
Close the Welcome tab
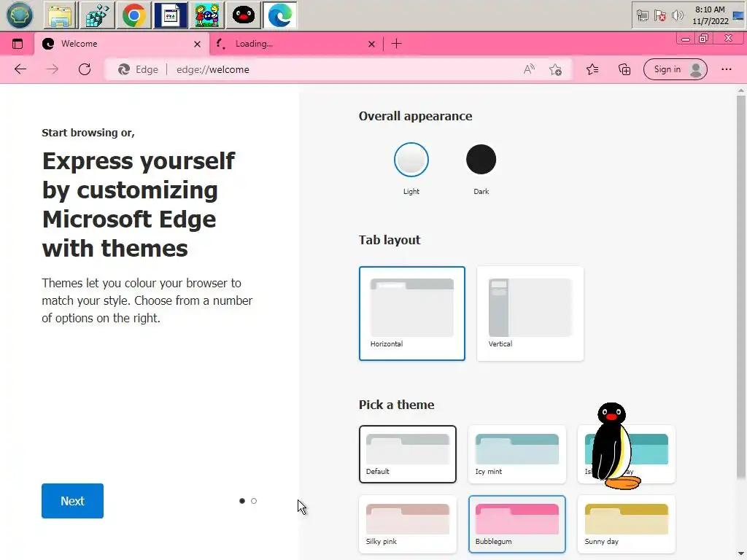(x=197, y=44)
